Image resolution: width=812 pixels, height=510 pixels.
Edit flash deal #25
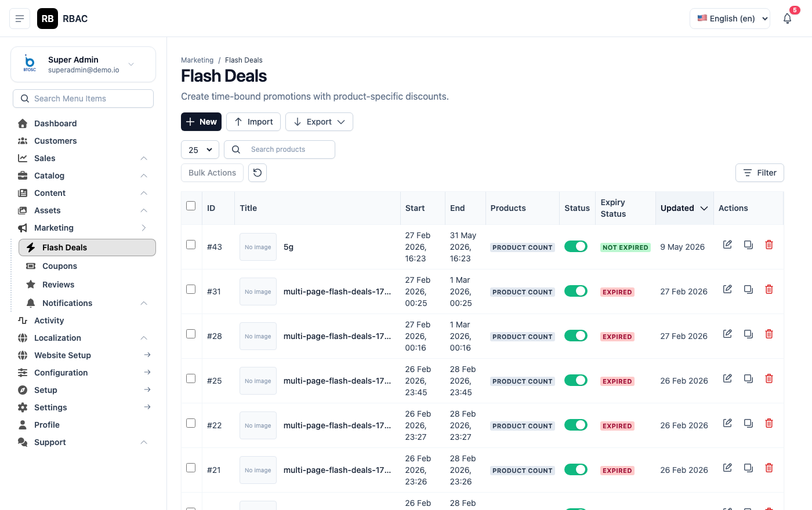tap(727, 378)
